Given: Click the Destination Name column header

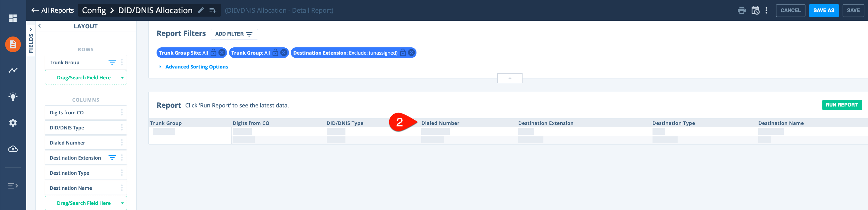Looking at the screenshot, I should pyautogui.click(x=781, y=123).
